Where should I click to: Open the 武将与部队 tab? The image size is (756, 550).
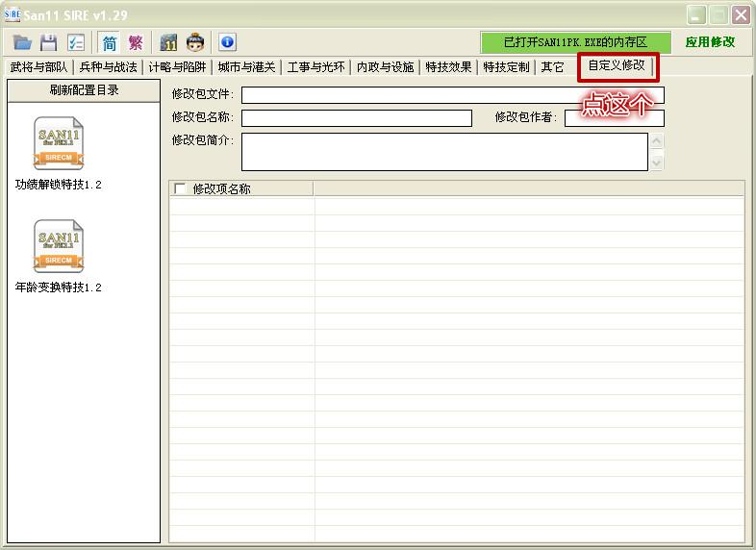[x=38, y=67]
